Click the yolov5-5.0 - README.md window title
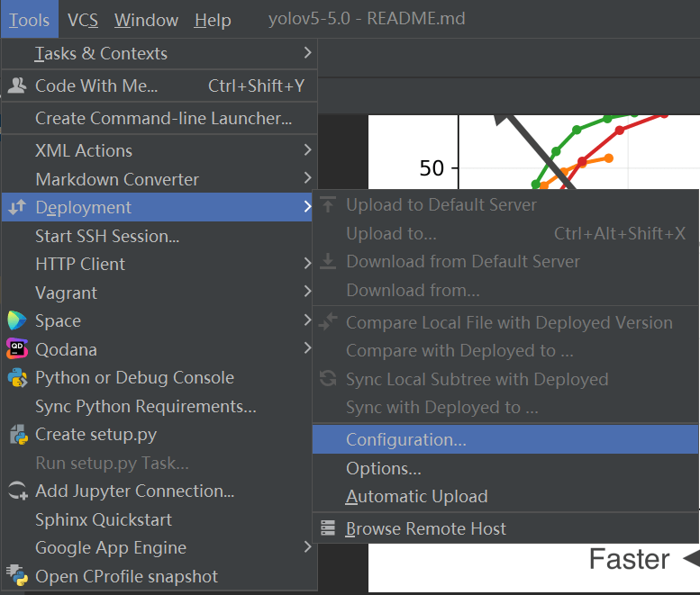This screenshot has height=595, width=700. click(367, 19)
